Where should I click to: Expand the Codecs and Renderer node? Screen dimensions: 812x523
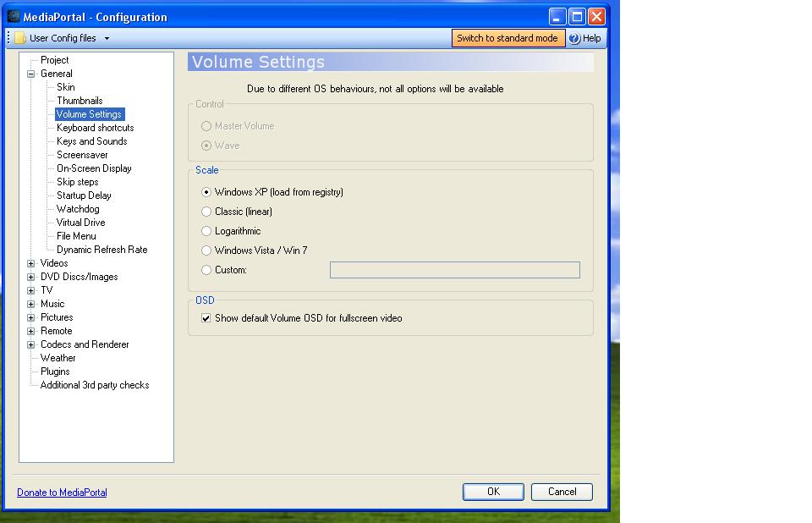click(31, 344)
